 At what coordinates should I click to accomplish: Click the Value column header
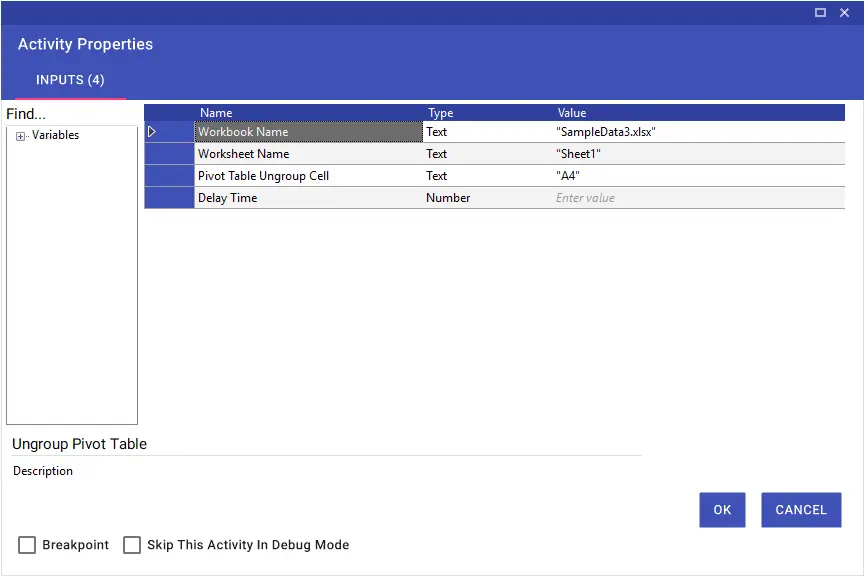pyautogui.click(x=573, y=113)
